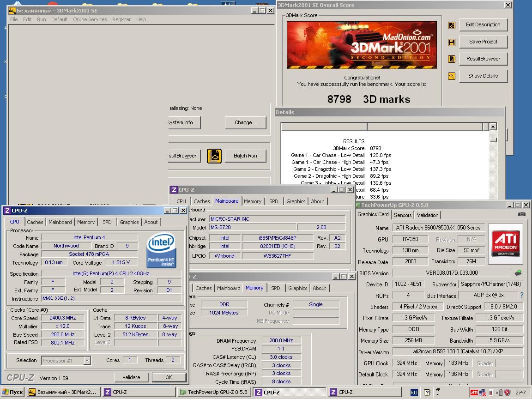Switch to Memory tab in front CPU-Z window
532x399 pixels.
pos(86,222)
